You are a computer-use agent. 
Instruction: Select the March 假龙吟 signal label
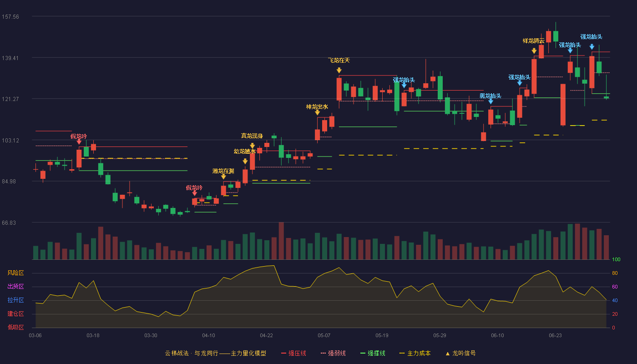tap(79, 136)
